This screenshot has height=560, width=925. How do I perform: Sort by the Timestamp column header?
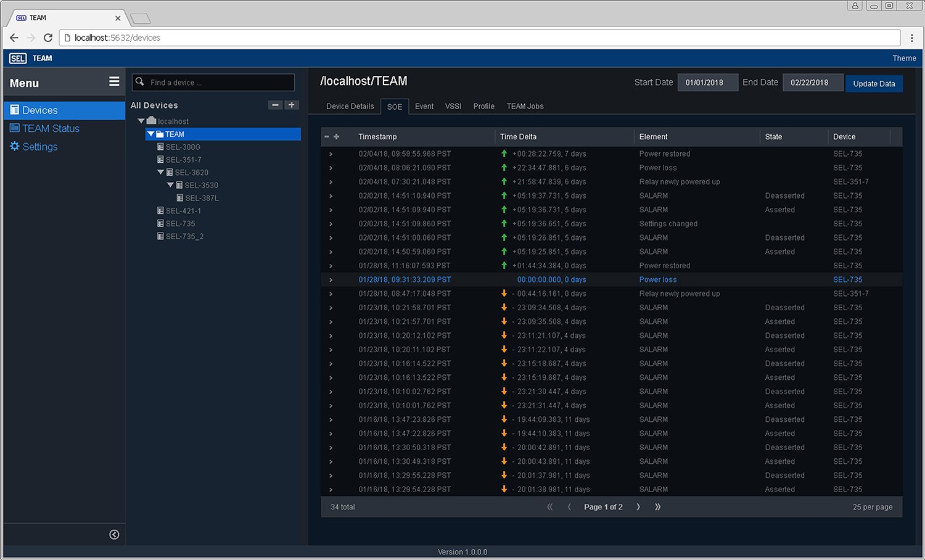point(377,136)
